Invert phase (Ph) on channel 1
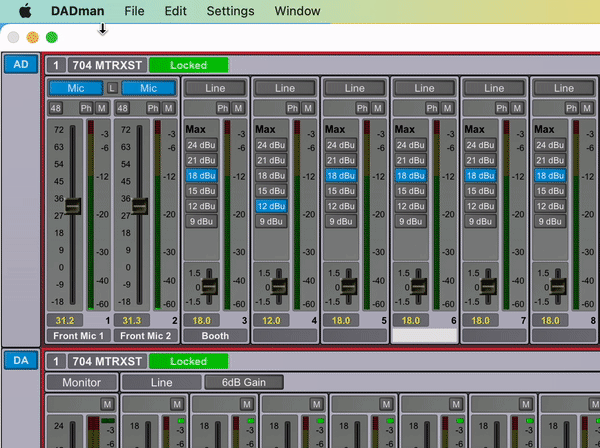The width and height of the screenshot is (600, 448). pos(86,108)
